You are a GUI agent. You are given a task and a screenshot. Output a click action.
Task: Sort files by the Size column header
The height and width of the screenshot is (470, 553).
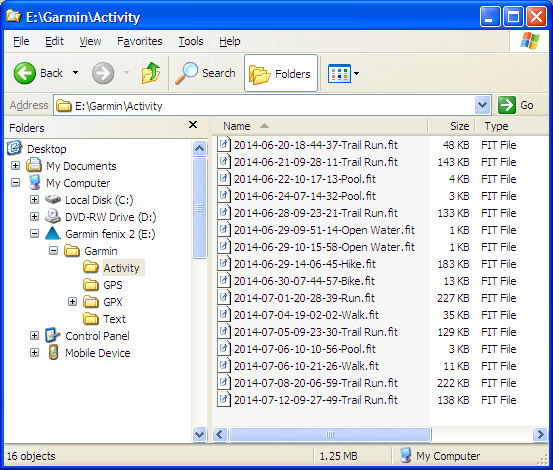tap(452, 126)
